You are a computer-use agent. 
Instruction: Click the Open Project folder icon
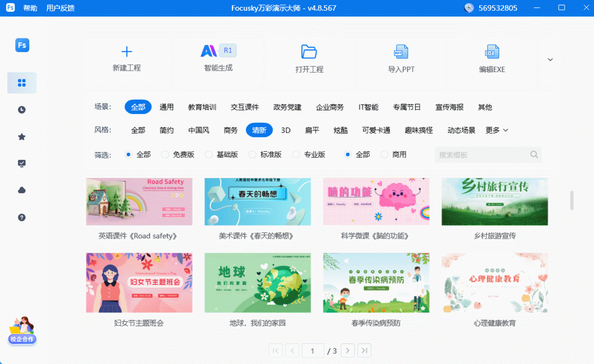pos(309,52)
